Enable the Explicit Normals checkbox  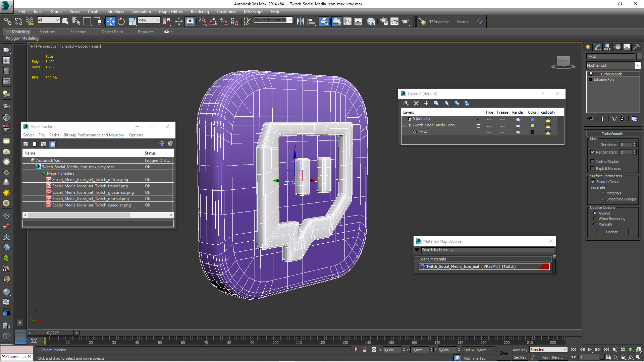[593, 169]
